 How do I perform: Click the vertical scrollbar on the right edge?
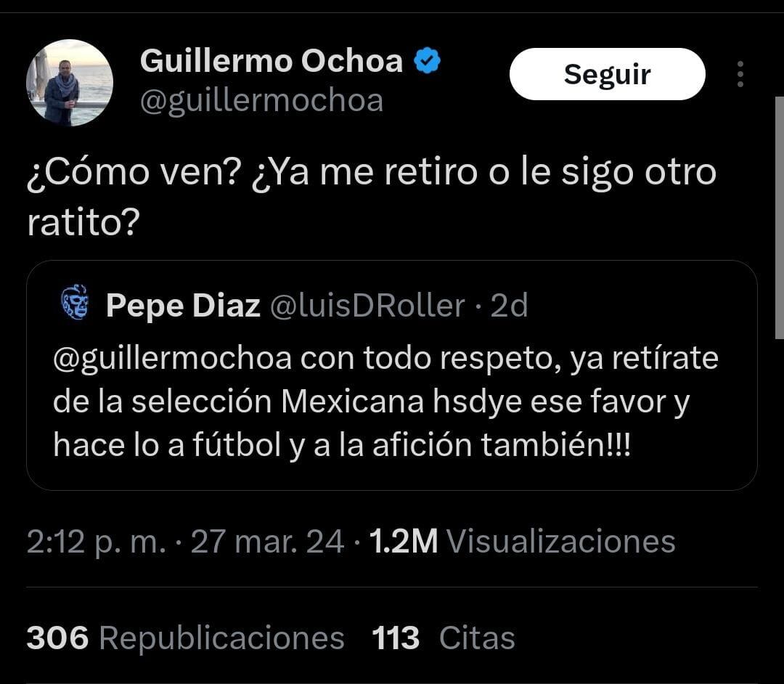coord(780,218)
